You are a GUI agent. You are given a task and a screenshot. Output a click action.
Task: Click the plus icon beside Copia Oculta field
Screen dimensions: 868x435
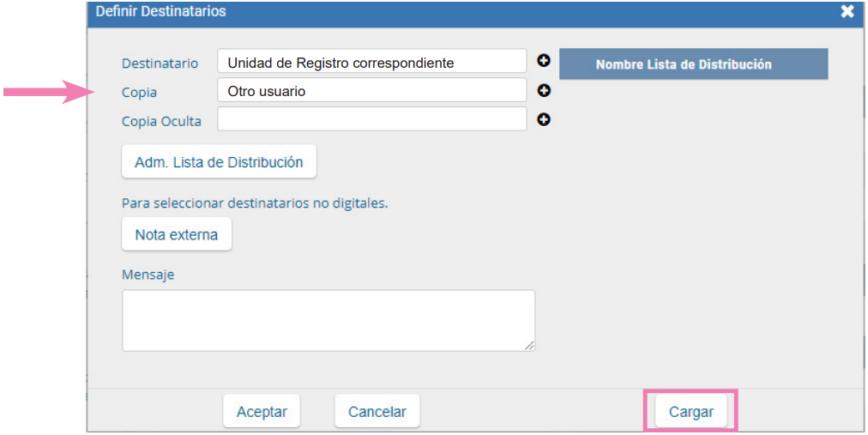coord(543,119)
